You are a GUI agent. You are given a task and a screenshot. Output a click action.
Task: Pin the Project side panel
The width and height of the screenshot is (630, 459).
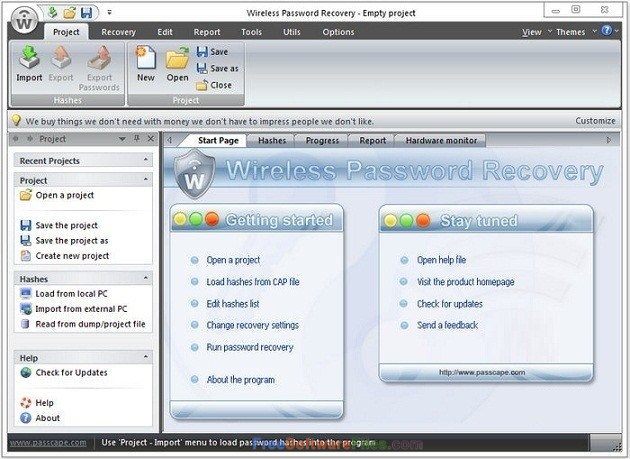pyautogui.click(x=137, y=139)
